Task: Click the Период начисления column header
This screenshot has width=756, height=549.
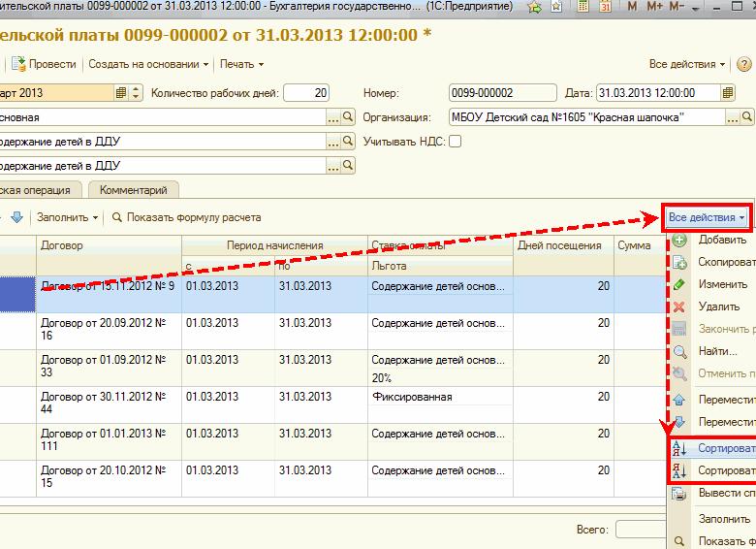Action: (x=275, y=245)
